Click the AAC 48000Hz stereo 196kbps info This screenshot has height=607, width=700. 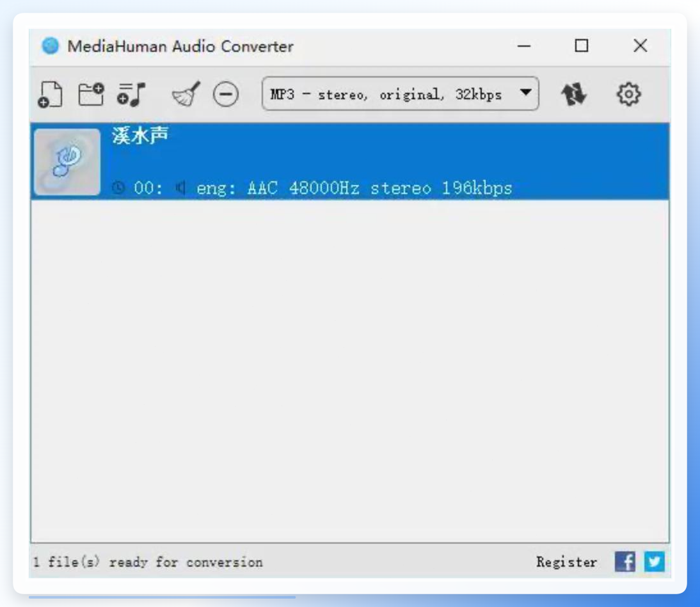click(x=379, y=188)
